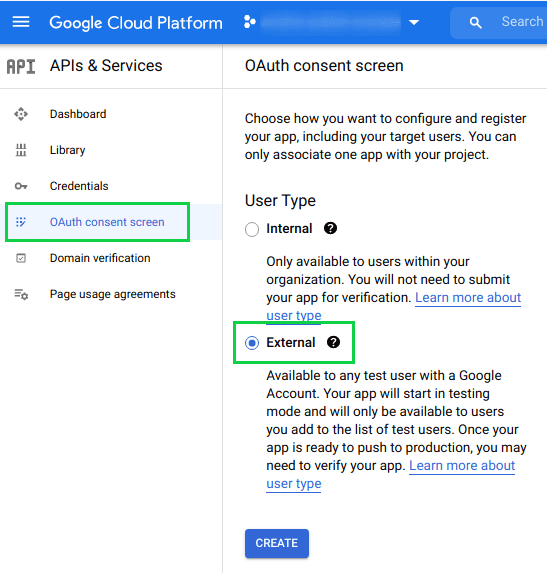Click the Credentials key icon
This screenshot has height=573, width=547.
[21, 186]
